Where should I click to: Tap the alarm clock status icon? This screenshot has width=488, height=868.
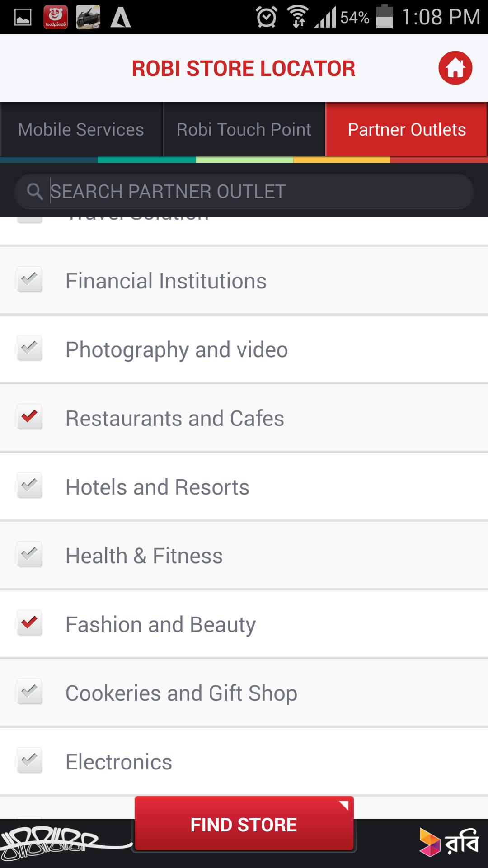tap(267, 17)
